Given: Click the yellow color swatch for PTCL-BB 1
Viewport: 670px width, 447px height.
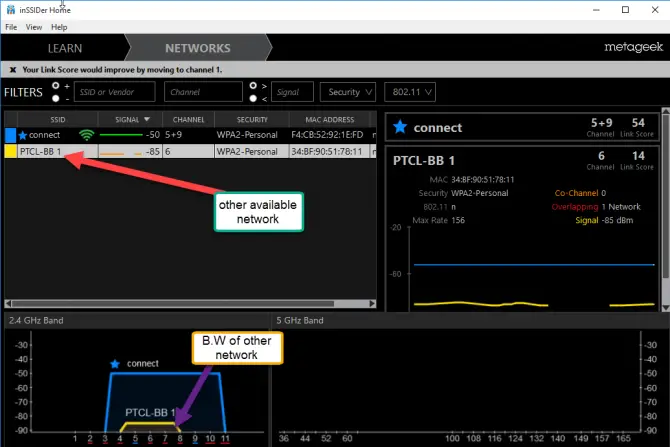Looking at the screenshot, I should (10, 152).
